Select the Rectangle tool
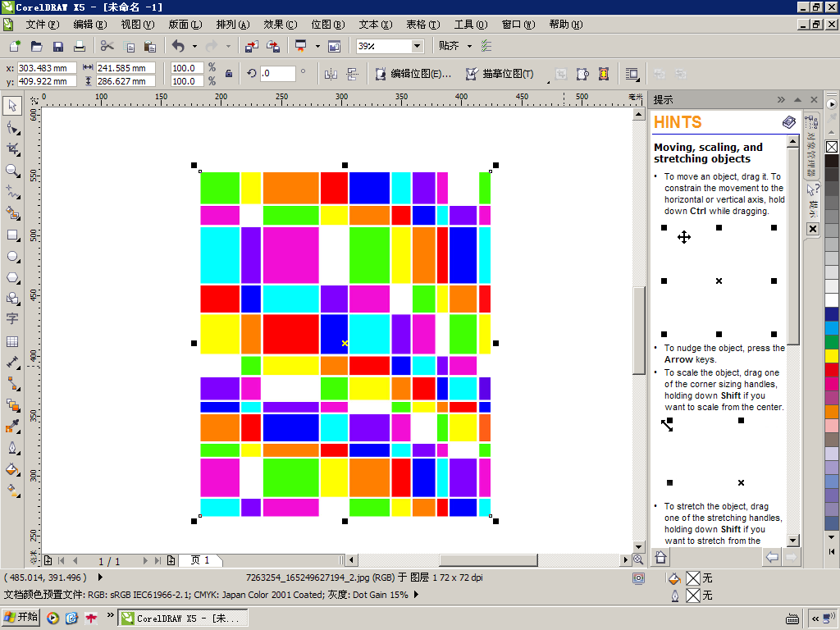 [x=12, y=235]
